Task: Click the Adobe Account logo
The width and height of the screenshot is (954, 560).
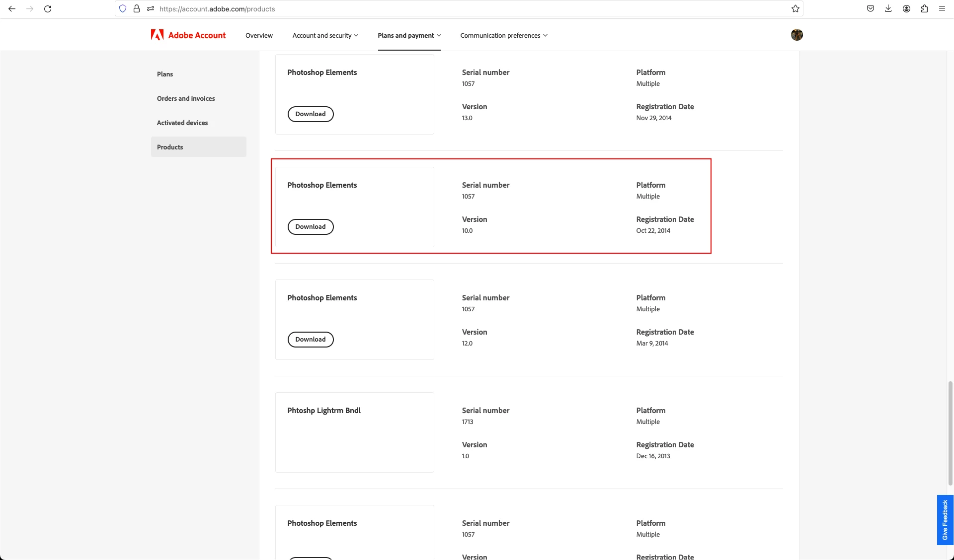Action: [x=188, y=35]
